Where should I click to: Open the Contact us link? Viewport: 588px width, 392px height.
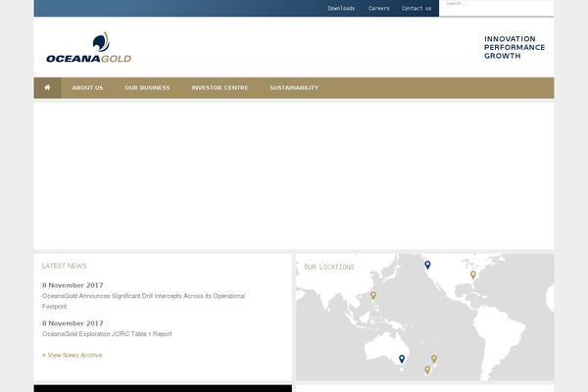416,8
